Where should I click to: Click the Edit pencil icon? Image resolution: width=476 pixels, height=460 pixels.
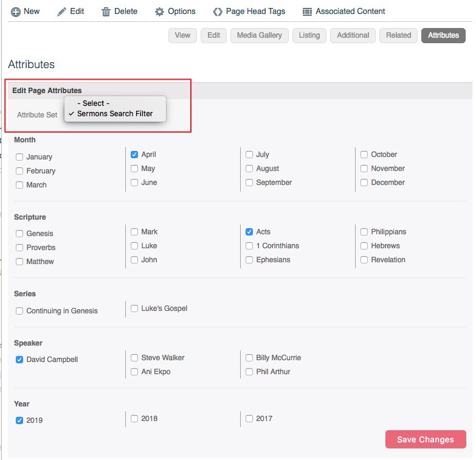[61, 12]
